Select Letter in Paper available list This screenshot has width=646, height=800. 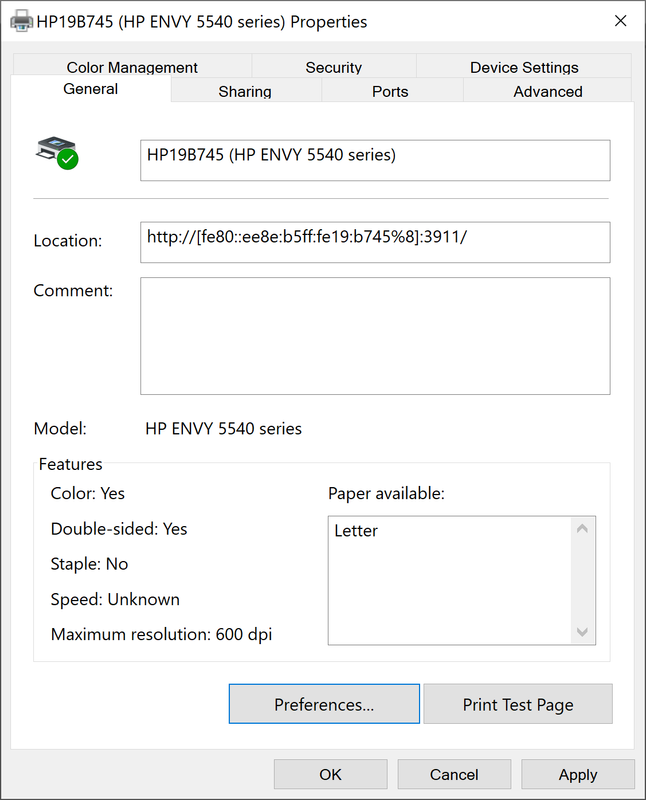click(x=357, y=531)
